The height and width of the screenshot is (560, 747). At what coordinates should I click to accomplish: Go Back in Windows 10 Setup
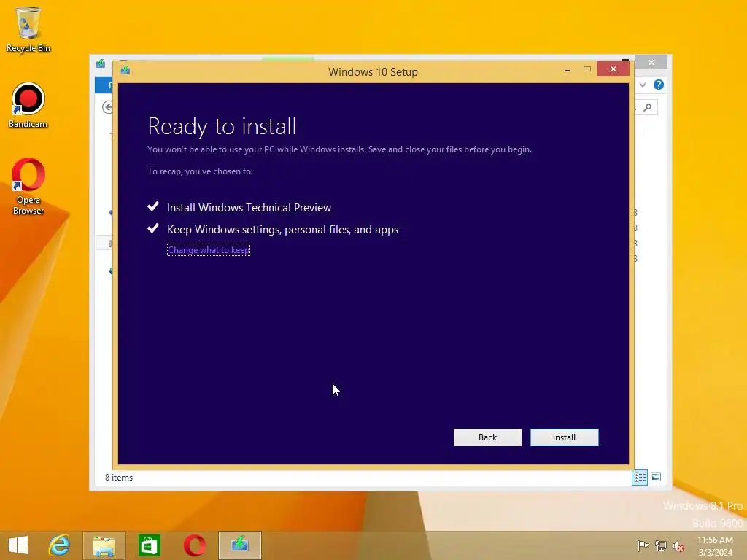(x=487, y=437)
